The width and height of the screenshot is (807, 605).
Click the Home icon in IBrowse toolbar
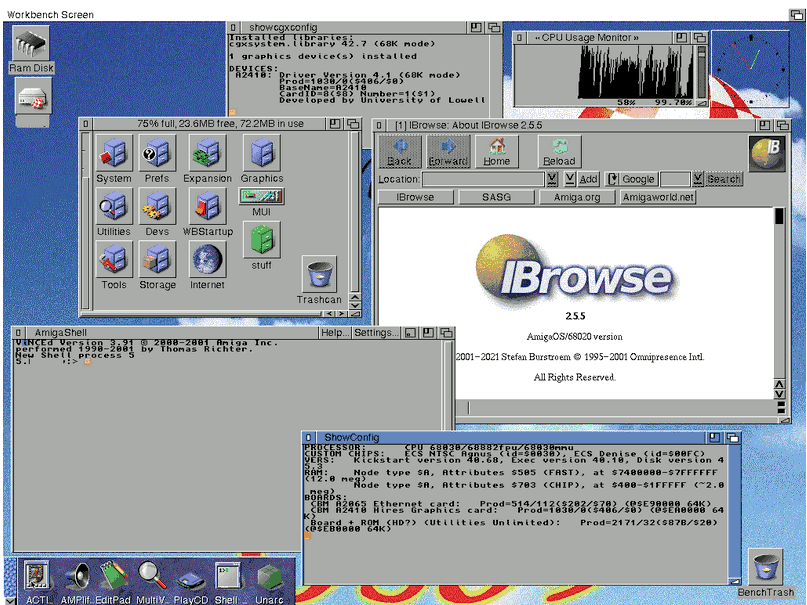tap(497, 151)
